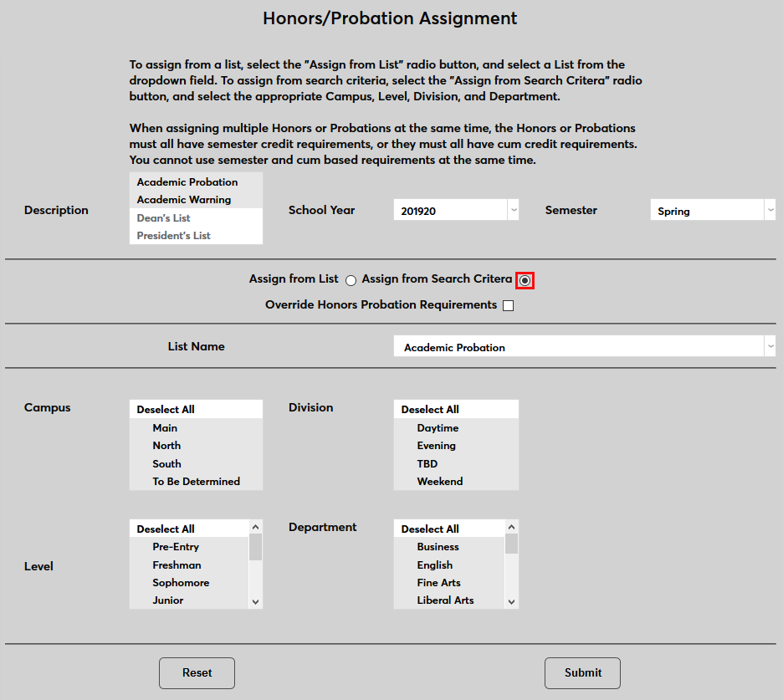Select "North" campus
Viewport: 783px width, 700px height.
[166, 445]
